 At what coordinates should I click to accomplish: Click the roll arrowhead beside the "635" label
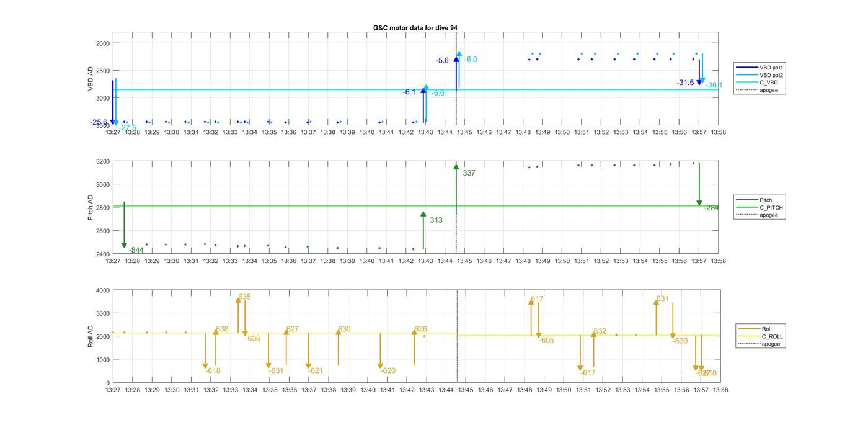point(238,300)
